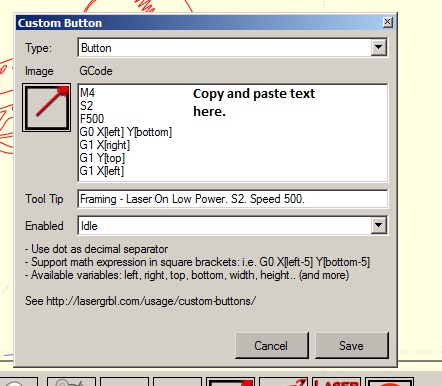Click the G1 X[right] GCode line
Viewport: 442px width, 386px height.
tap(105, 145)
